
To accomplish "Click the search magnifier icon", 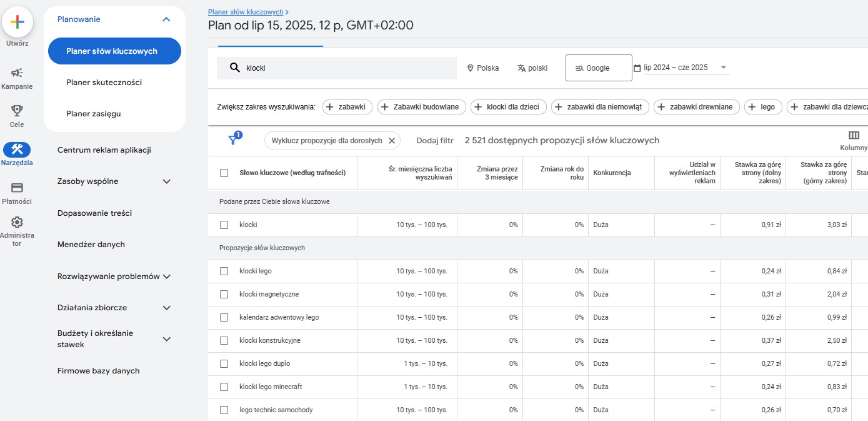I will tap(235, 68).
